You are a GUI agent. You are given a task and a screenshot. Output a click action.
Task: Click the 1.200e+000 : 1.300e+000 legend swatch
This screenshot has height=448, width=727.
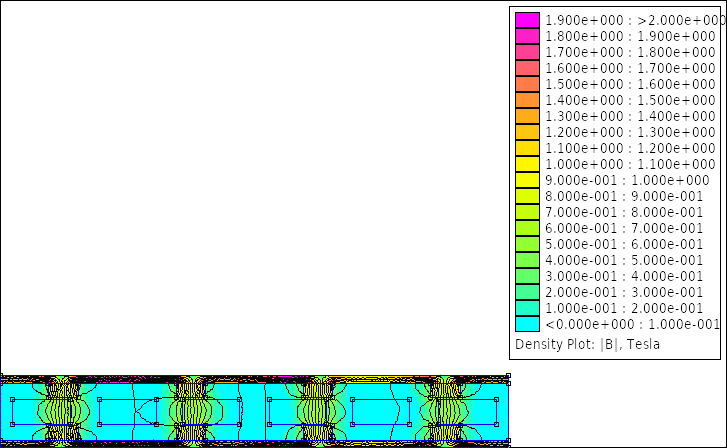click(x=527, y=132)
